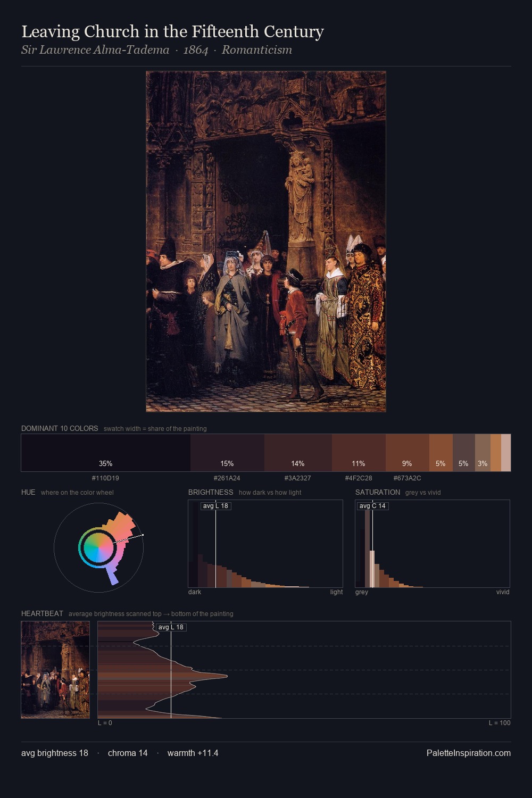Click the 'vivid' axis label
Image resolution: width=532 pixels, height=798 pixels.
pyautogui.click(x=503, y=592)
